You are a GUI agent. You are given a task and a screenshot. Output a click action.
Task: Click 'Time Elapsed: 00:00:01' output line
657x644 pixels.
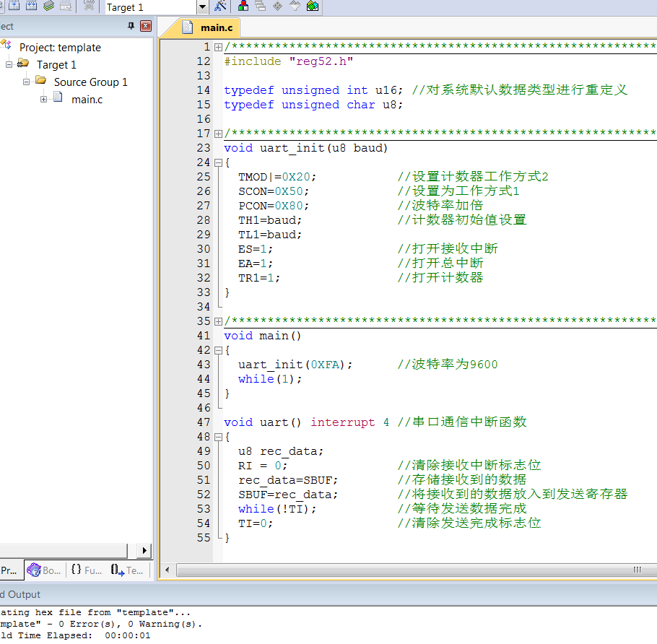coord(84,635)
